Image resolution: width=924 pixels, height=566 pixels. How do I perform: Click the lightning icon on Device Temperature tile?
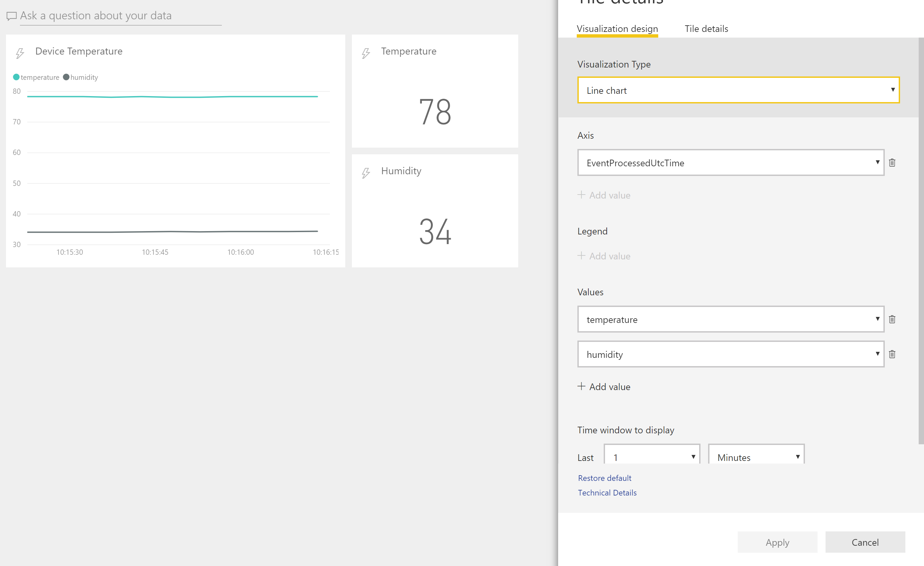20,53
